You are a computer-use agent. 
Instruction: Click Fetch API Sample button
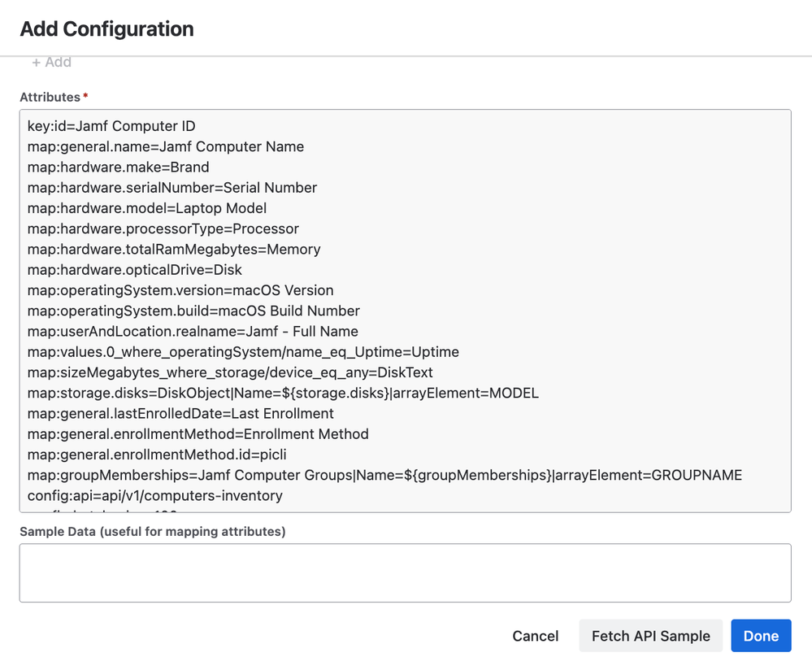pos(651,636)
